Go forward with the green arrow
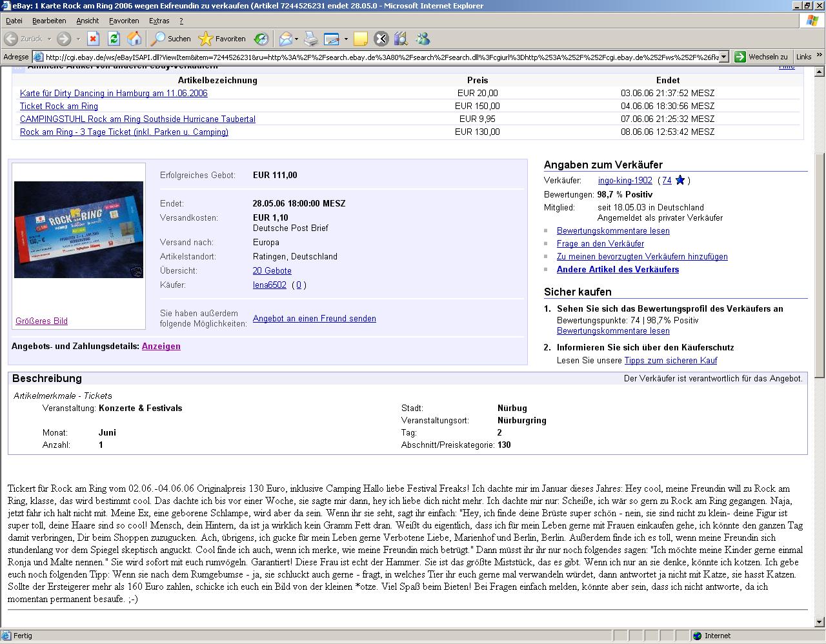The width and height of the screenshot is (826, 644). pyautogui.click(x=64, y=39)
